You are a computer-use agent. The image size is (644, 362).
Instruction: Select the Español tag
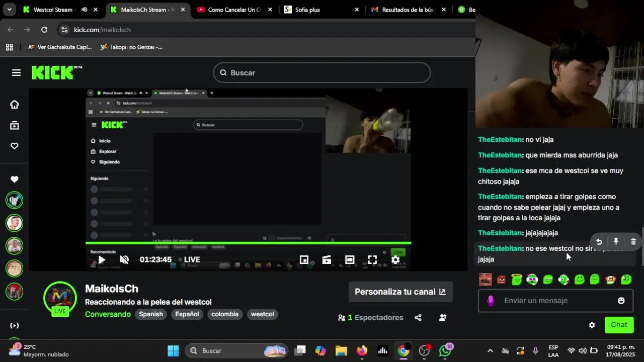[x=187, y=314]
